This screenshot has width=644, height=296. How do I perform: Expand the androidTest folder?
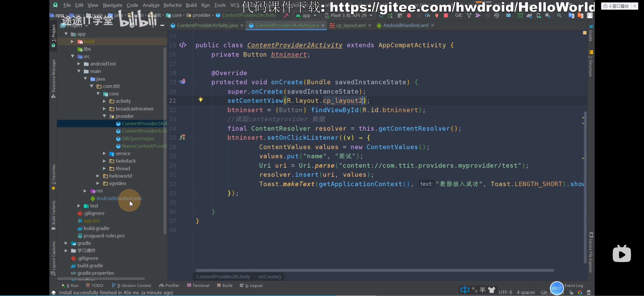pyautogui.click(x=79, y=64)
